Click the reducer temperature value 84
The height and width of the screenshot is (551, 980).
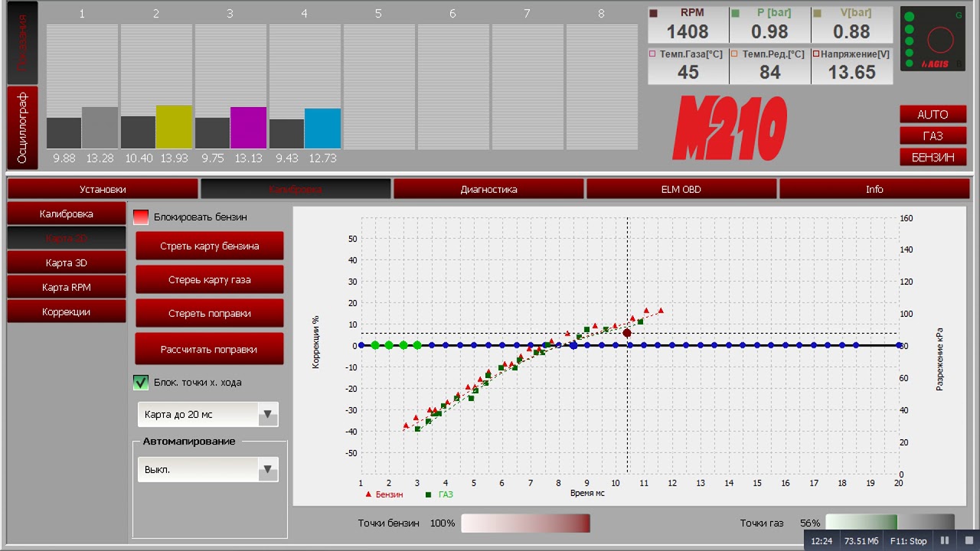pyautogui.click(x=769, y=72)
